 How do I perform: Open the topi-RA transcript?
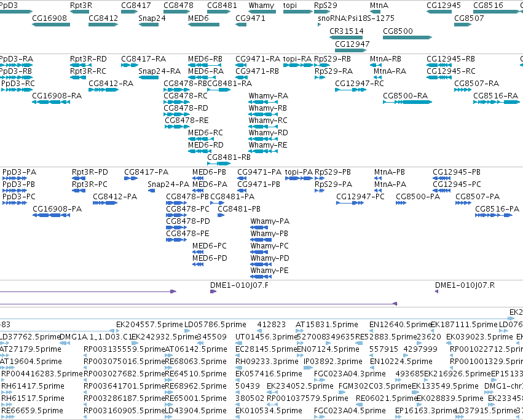[x=298, y=65]
